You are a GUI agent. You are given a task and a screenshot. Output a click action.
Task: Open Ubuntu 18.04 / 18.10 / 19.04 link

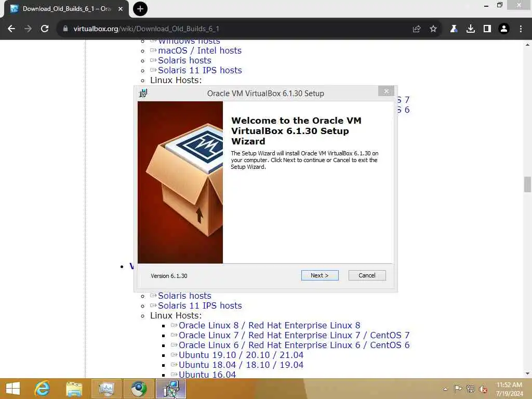241,365
